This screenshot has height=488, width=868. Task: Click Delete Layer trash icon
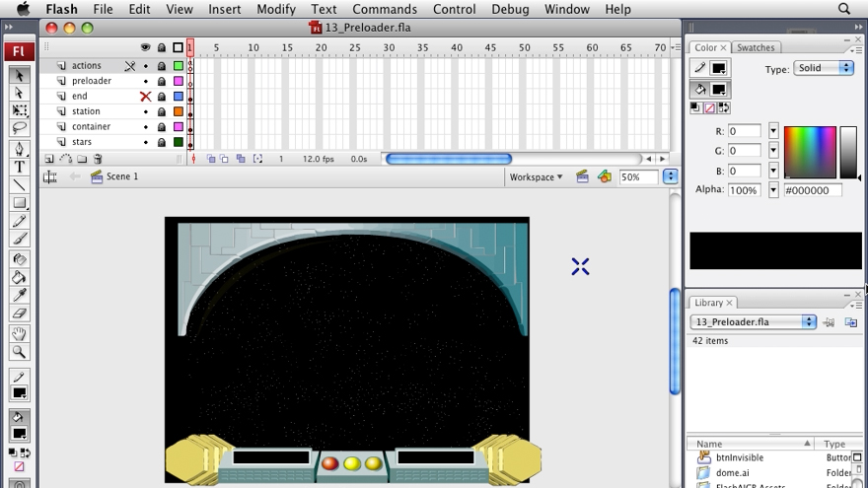[98, 159]
